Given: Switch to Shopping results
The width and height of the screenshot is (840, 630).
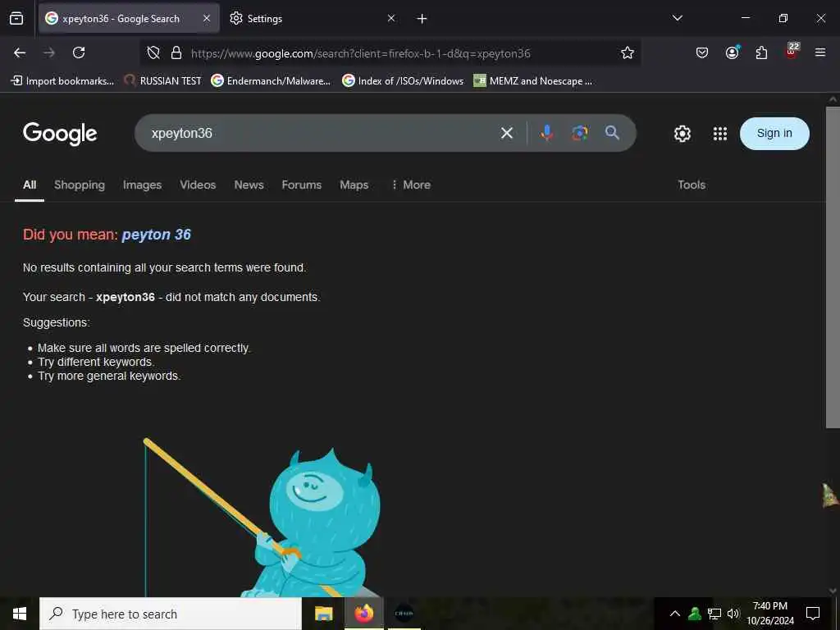Looking at the screenshot, I should click(x=80, y=185).
